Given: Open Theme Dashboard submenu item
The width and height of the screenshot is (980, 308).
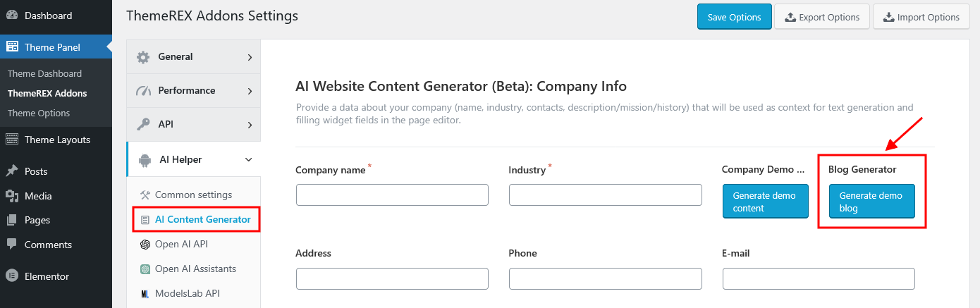Looking at the screenshot, I should pos(44,73).
